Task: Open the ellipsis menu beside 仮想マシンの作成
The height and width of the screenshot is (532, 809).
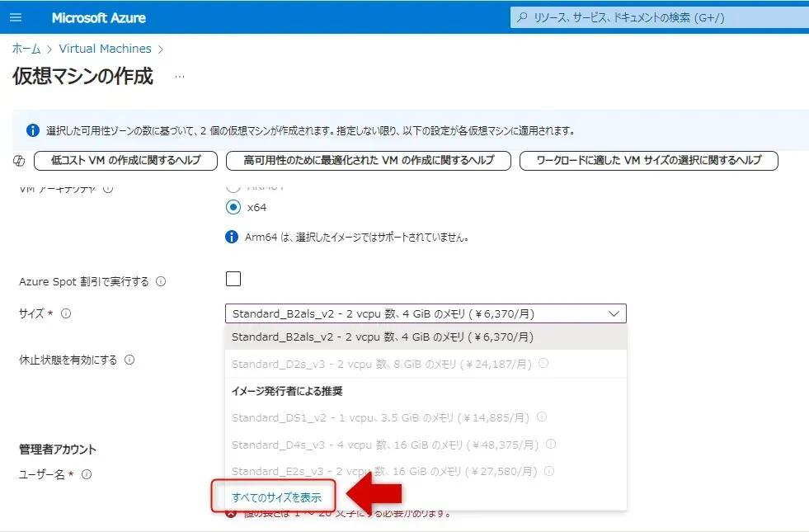Action: (x=180, y=77)
